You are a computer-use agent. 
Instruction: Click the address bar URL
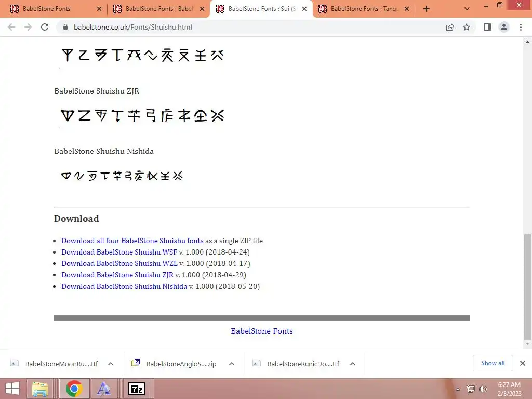point(132,27)
